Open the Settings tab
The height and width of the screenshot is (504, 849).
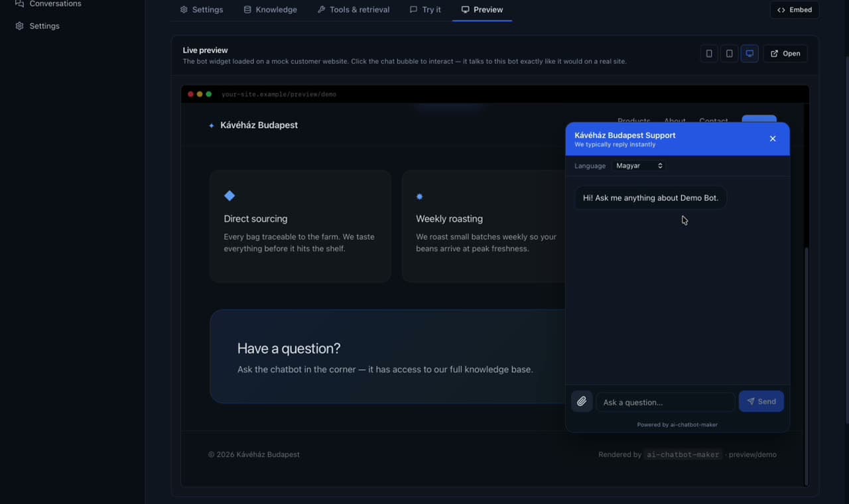click(x=202, y=10)
